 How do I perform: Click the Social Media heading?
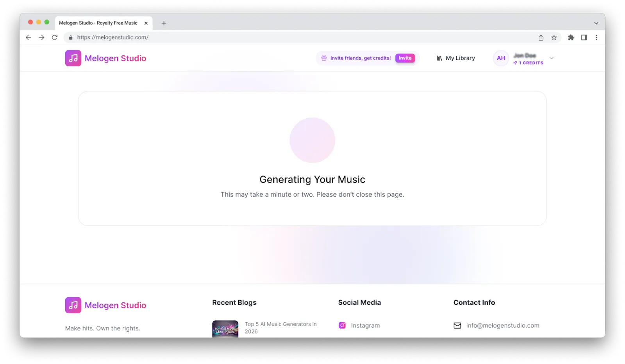coord(359,302)
